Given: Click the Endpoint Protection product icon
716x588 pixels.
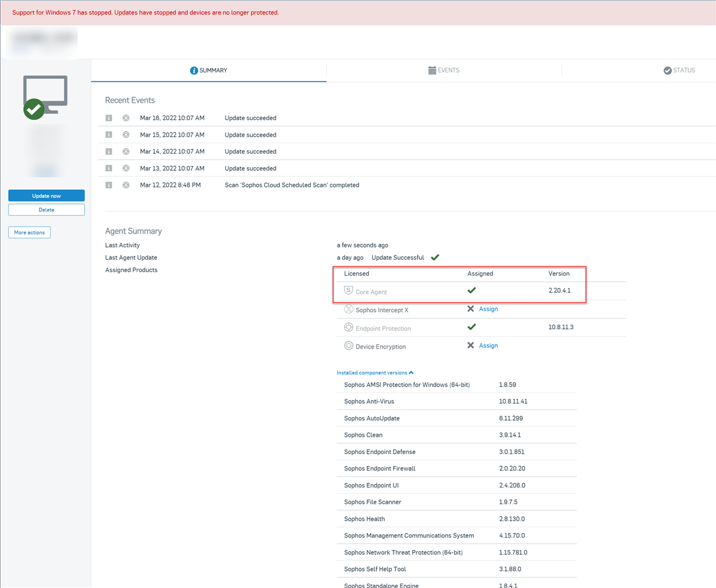Looking at the screenshot, I should click(x=348, y=328).
